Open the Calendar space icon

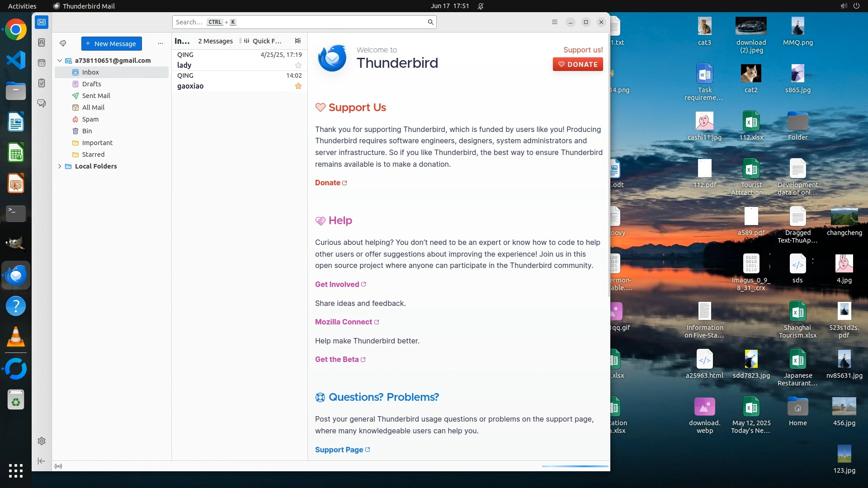[42, 63]
